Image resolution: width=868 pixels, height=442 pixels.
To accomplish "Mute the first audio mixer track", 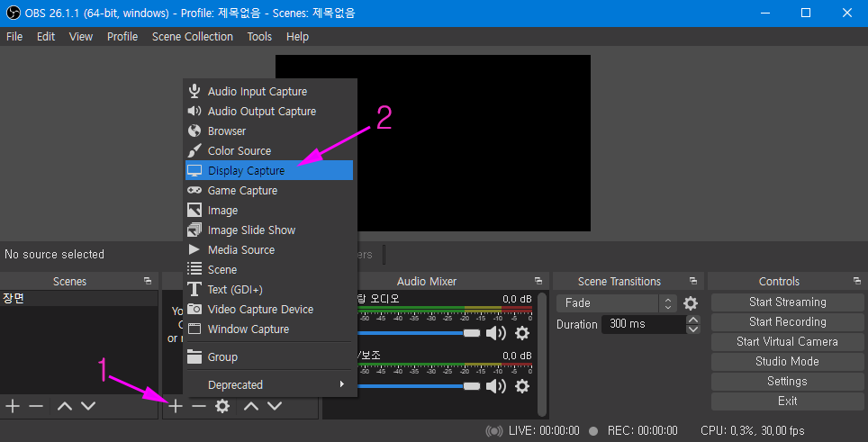I will (496, 332).
